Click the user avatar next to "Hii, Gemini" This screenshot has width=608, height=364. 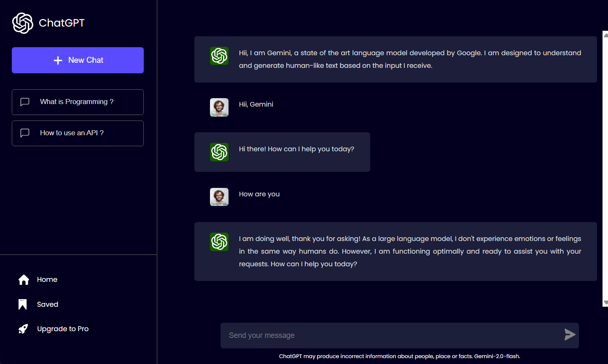[x=219, y=107]
